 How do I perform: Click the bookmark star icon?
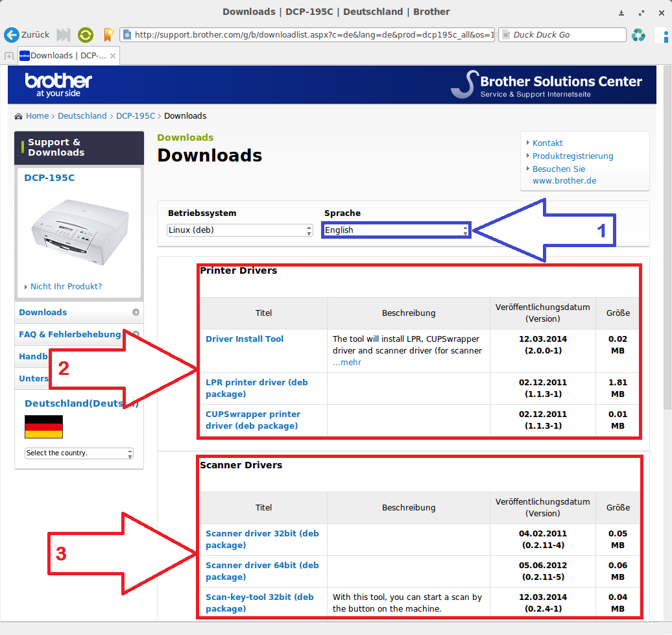108,35
